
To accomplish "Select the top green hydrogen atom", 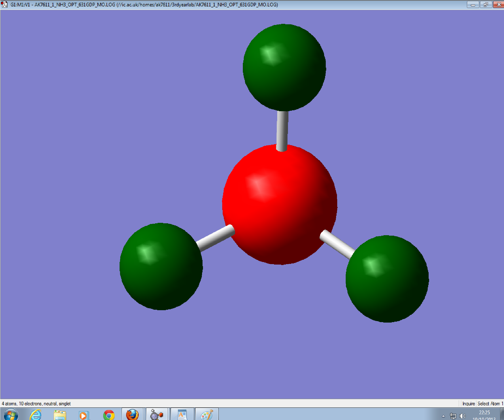I will click(x=284, y=67).
